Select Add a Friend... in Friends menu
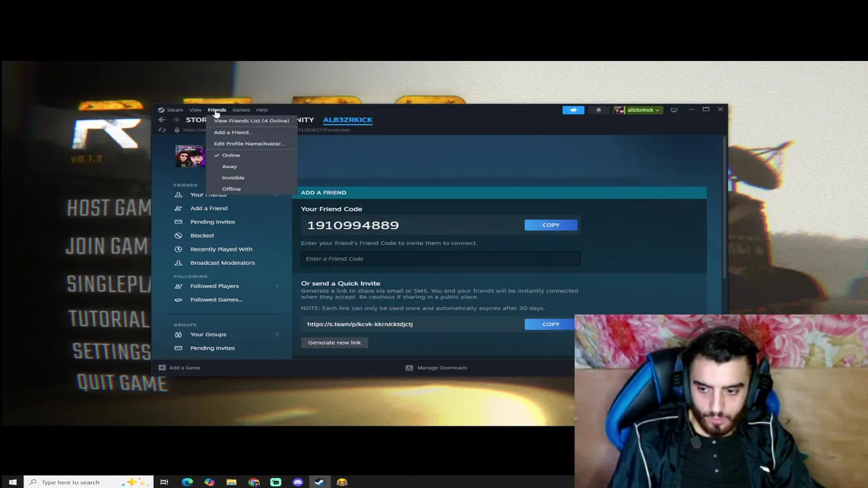Screen dimensions: 868x488 [x=233, y=132]
